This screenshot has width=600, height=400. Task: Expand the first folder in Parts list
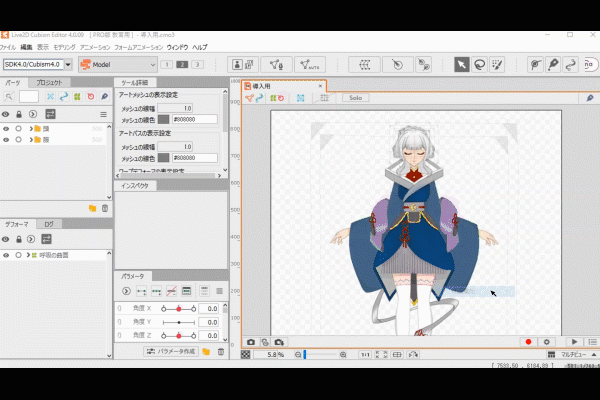(31, 129)
